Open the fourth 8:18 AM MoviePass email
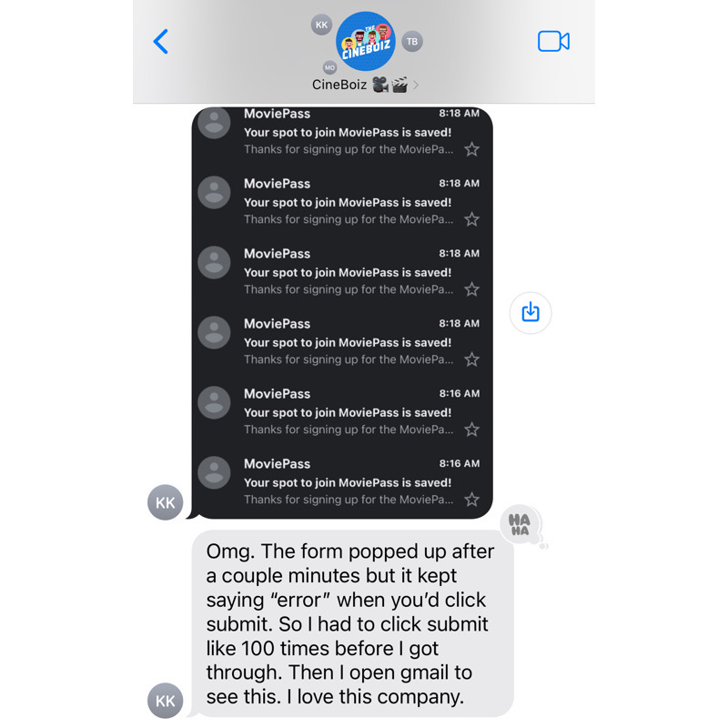The width and height of the screenshot is (728, 728). pyautogui.click(x=342, y=342)
